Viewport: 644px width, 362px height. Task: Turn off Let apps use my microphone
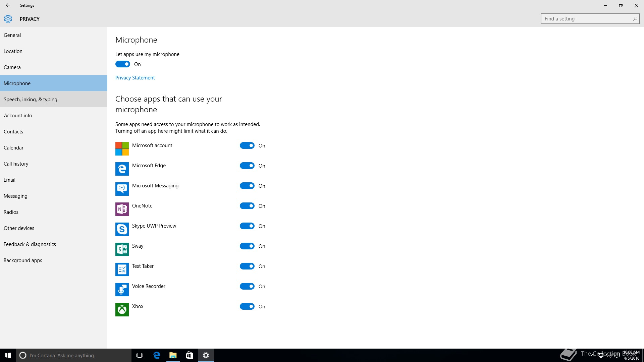click(x=123, y=64)
